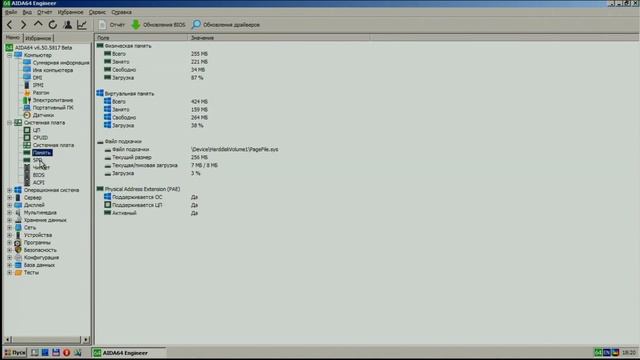Select the DMI tree item

[38, 78]
